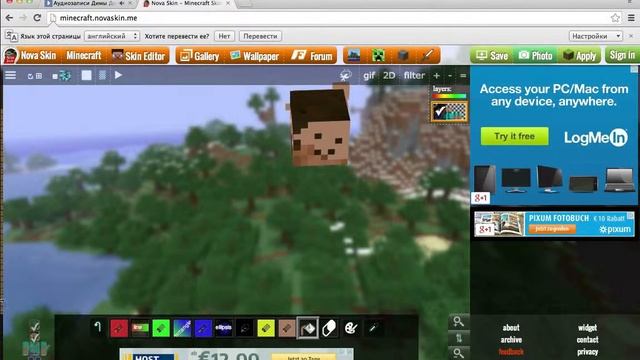
Task: Toggle the lower checkmark above skin preview
Action: point(35,338)
